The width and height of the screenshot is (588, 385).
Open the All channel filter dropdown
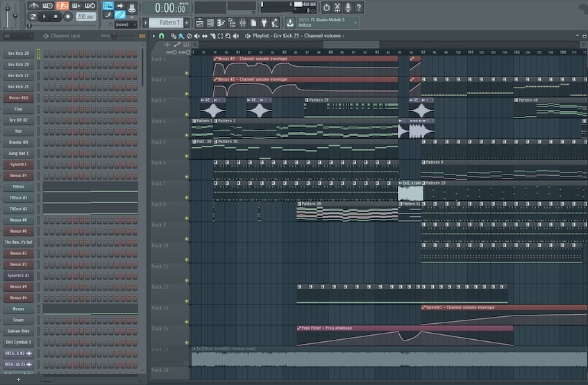pos(18,36)
